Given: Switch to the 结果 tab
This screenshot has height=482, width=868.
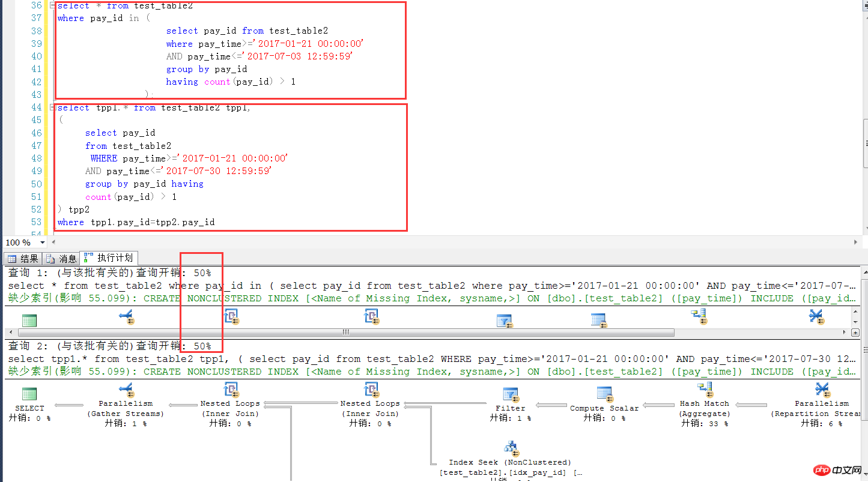Looking at the screenshot, I should (23, 259).
